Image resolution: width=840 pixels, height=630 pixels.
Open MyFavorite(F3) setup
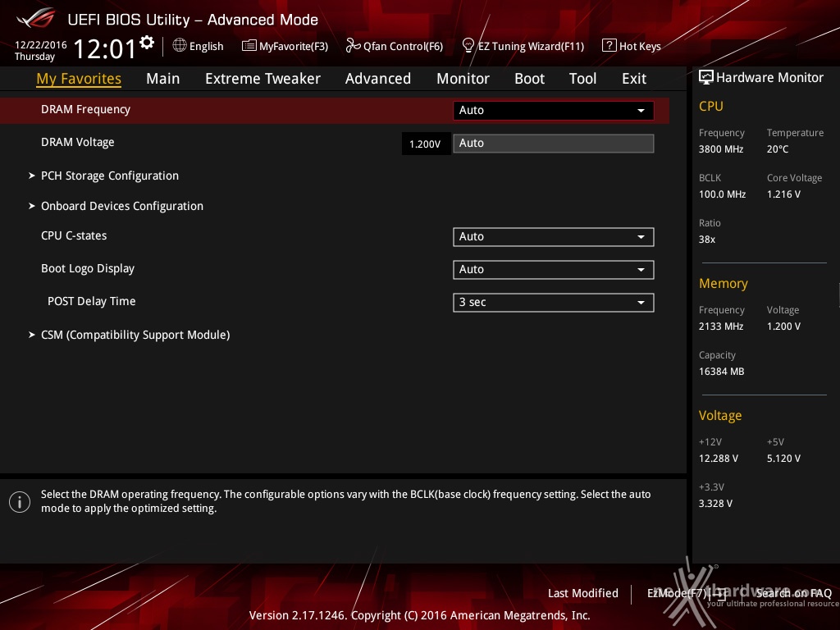tap(285, 46)
